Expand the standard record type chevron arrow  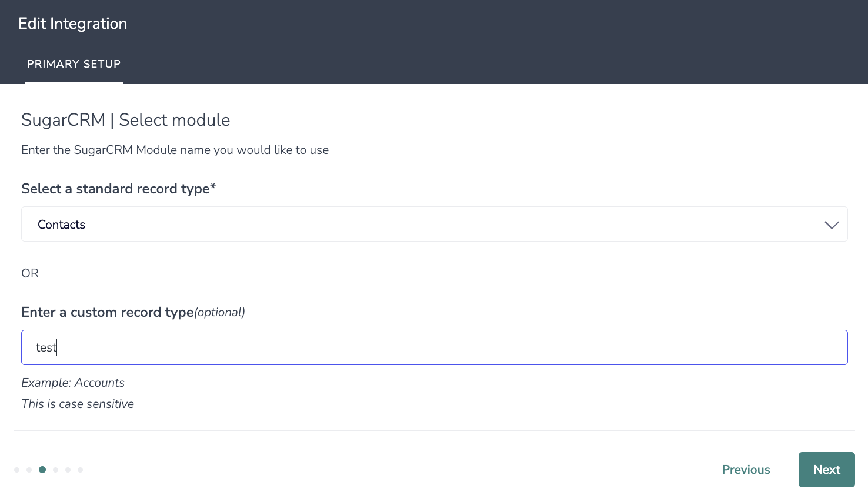point(831,225)
